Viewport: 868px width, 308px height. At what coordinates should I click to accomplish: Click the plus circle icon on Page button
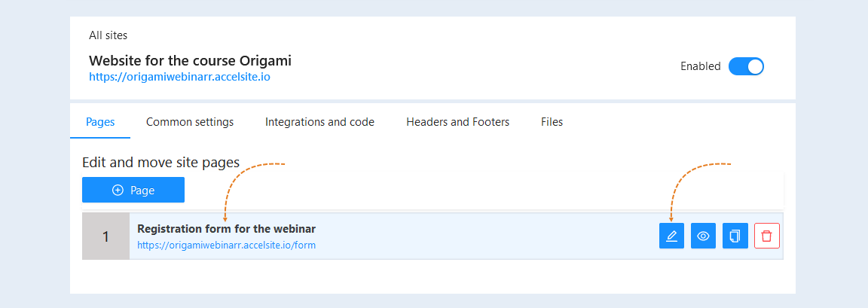118,191
